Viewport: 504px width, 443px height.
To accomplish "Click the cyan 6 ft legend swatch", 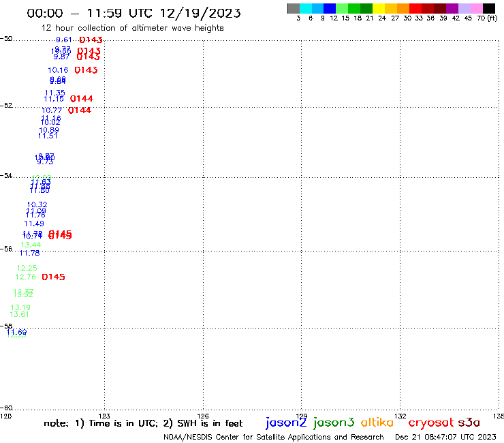I will (306, 8).
